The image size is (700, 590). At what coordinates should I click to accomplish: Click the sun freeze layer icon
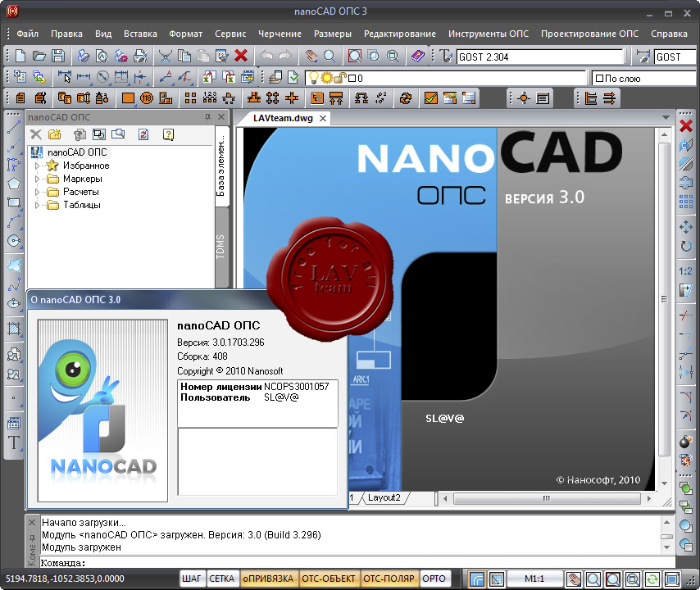coord(327,78)
